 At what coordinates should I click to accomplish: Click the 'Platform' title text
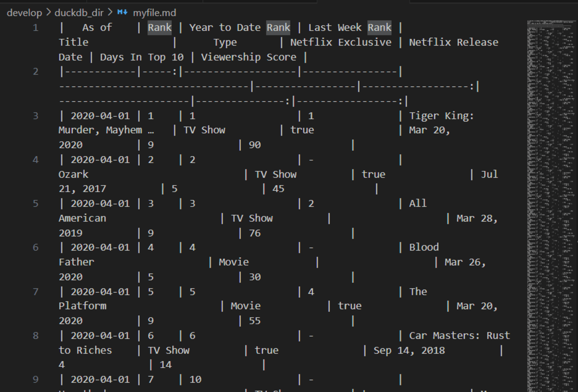[x=82, y=306]
